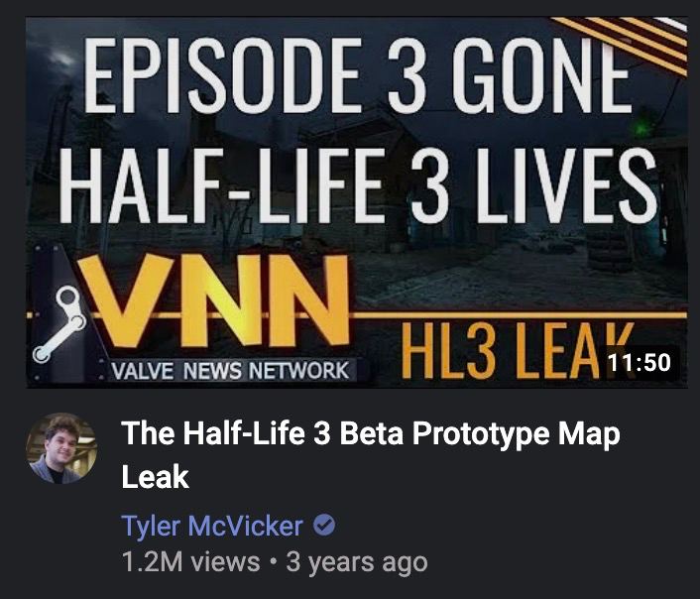700x599 pixels.
Task: Click the "EPISODE 3 GONE" headline text
Action: point(358,73)
